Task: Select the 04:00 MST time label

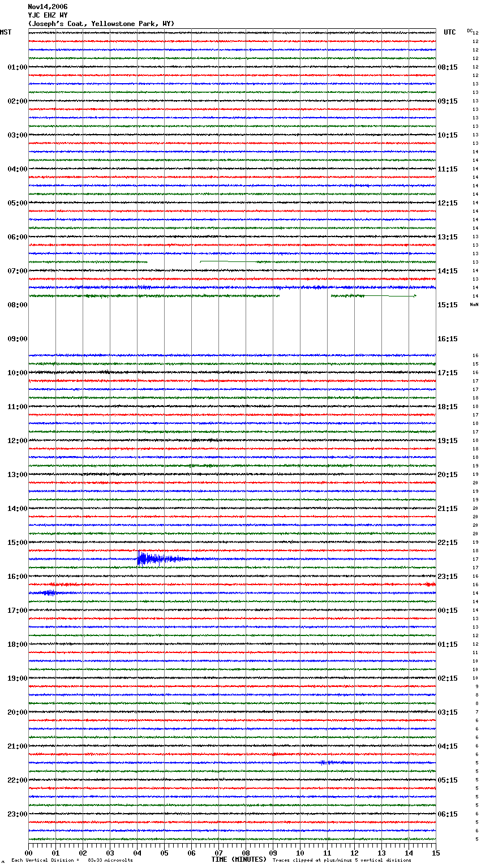Action: click(x=18, y=169)
